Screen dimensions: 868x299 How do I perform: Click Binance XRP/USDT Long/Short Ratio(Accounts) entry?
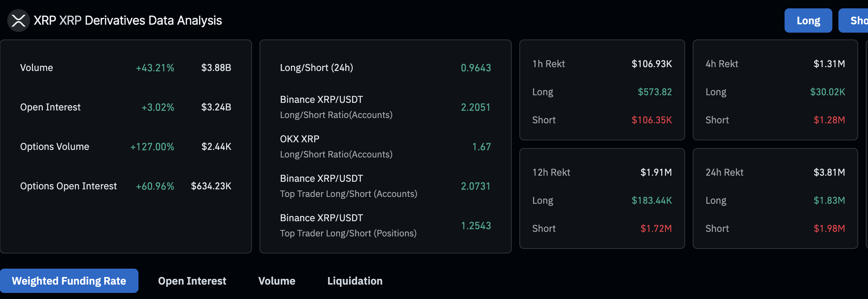click(x=336, y=107)
